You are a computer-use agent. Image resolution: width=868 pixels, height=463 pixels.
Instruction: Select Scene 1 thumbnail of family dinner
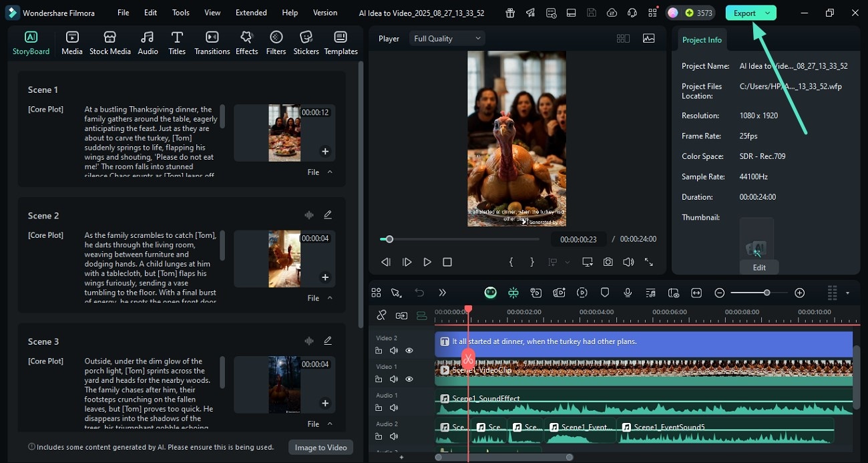click(284, 132)
